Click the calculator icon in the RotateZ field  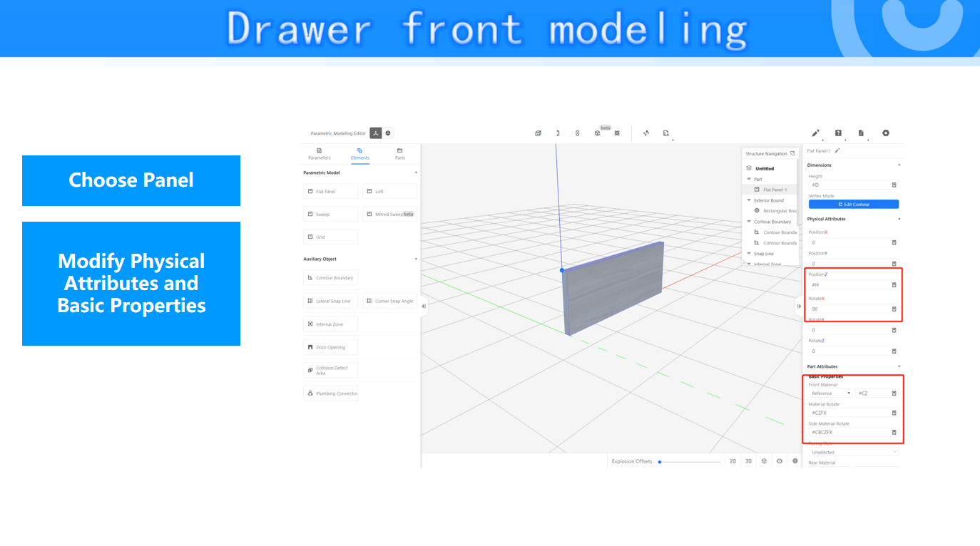coord(894,351)
